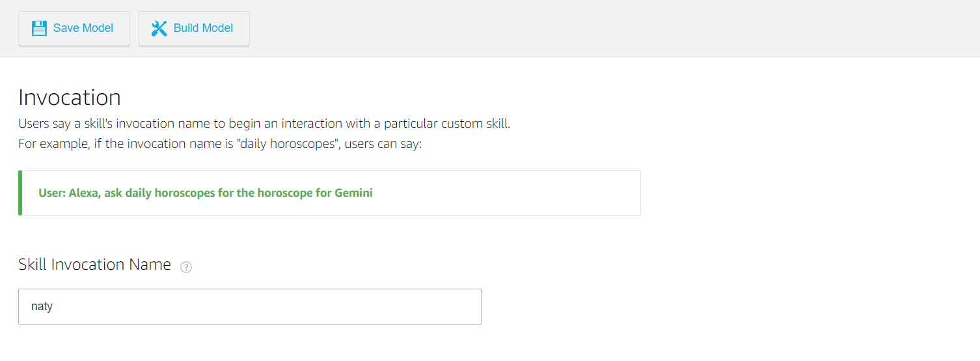Open the Skill Invocation Name help tooltip
The width and height of the screenshot is (980, 361).
[186, 267]
